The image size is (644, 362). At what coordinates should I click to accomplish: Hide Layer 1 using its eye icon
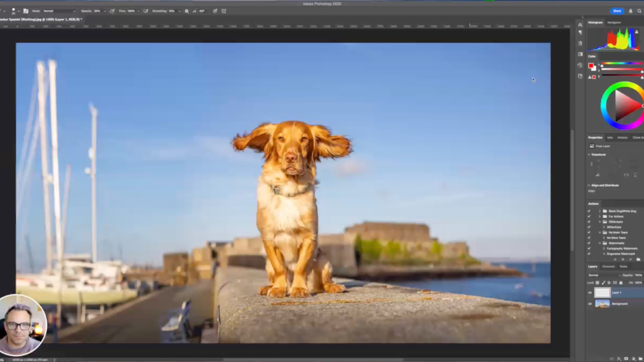pyautogui.click(x=590, y=293)
